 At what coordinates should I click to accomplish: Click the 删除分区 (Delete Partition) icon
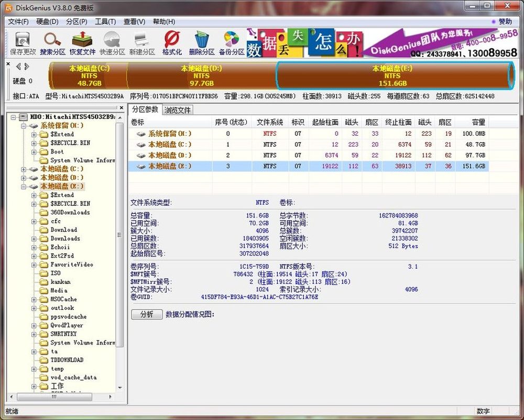point(202,43)
